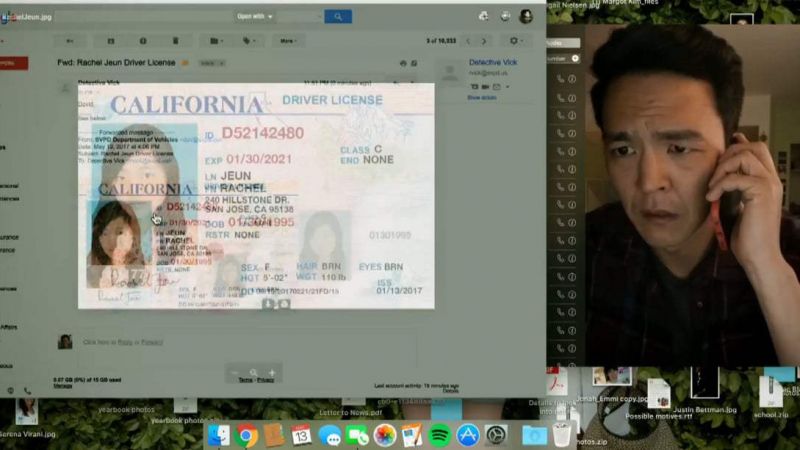Click the Privacy link at page bottom

click(265, 380)
